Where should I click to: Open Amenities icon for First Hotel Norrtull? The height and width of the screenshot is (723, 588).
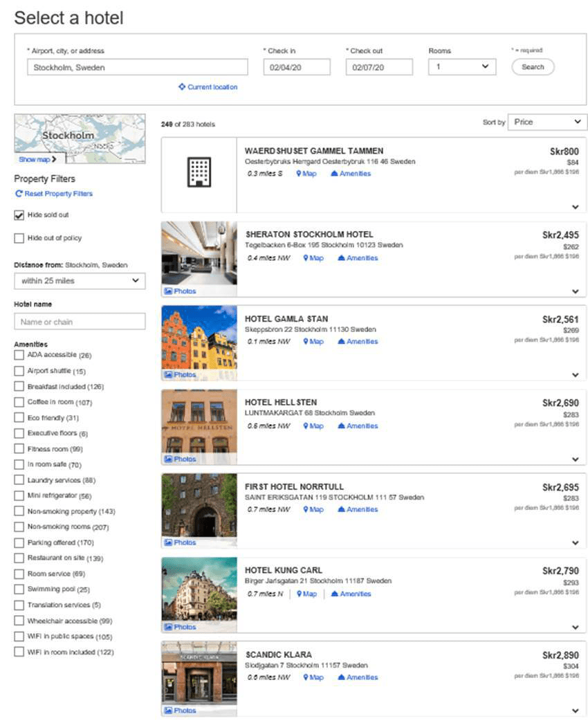[x=342, y=510]
